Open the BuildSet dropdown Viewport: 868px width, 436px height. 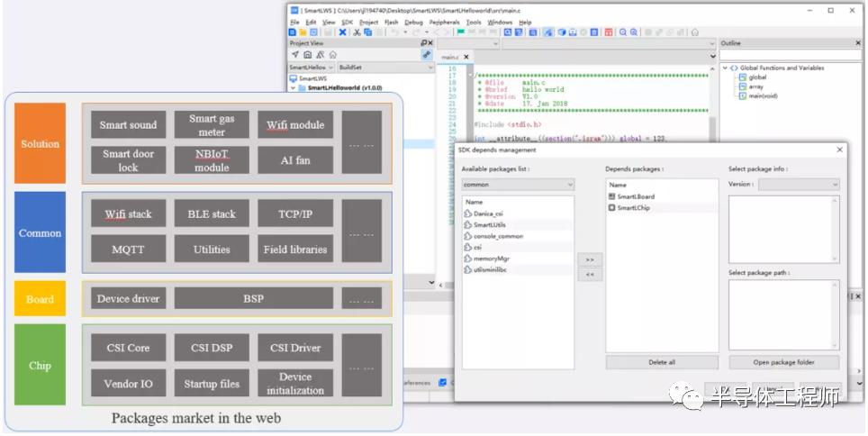click(x=385, y=67)
